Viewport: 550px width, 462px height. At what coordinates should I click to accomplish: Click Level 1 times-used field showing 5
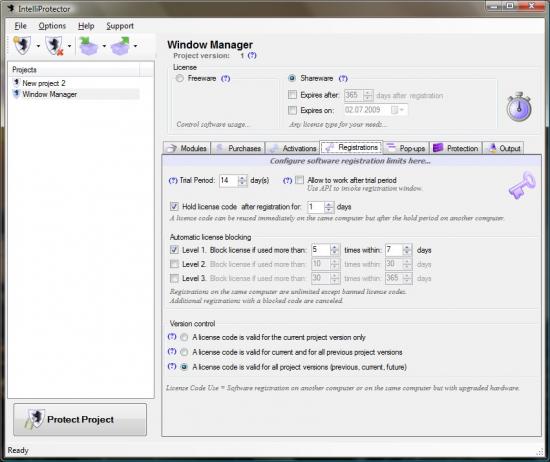(x=321, y=250)
